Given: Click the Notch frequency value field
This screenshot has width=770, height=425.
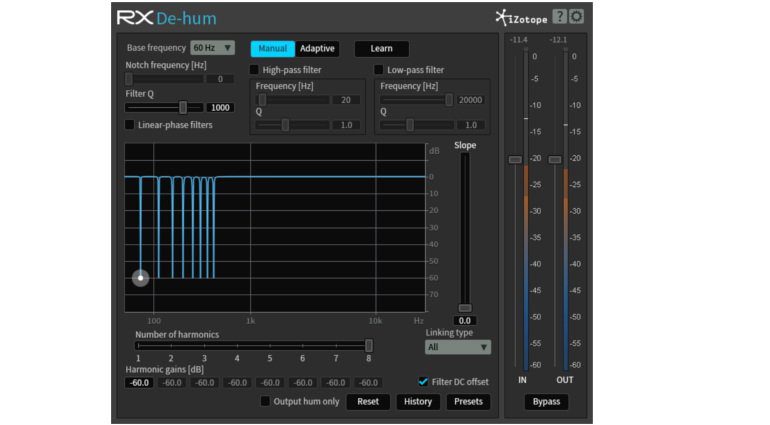Looking at the screenshot, I should coord(220,79).
